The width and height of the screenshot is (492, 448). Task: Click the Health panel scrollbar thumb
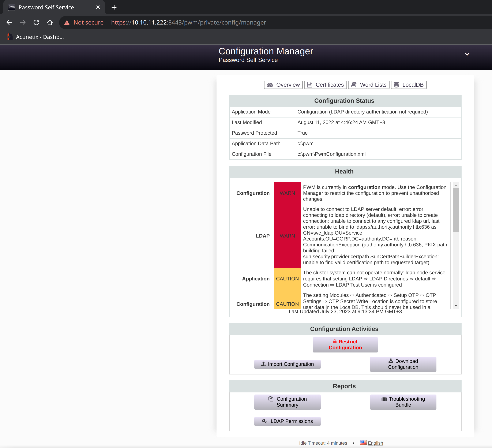[456, 210]
